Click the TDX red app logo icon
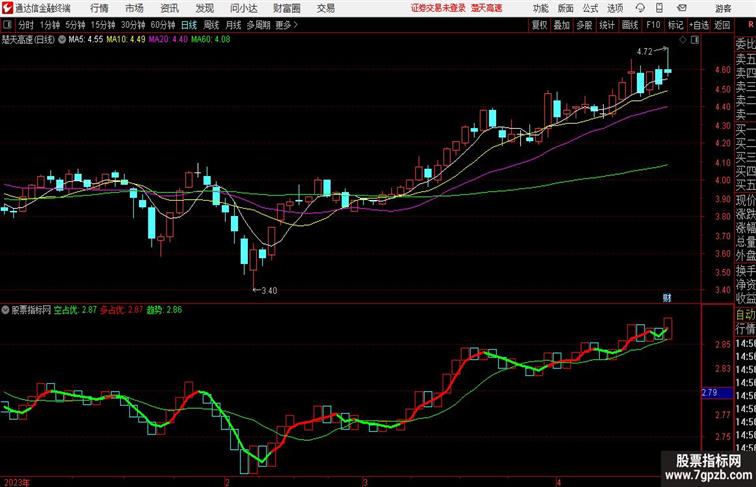This screenshot has height=487, width=756. pyautogui.click(x=7, y=8)
